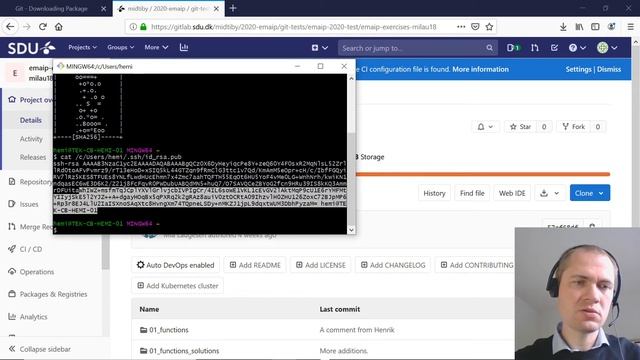Click the search magnifier icon
The height and width of the screenshot is (360, 640).
point(489,48)
